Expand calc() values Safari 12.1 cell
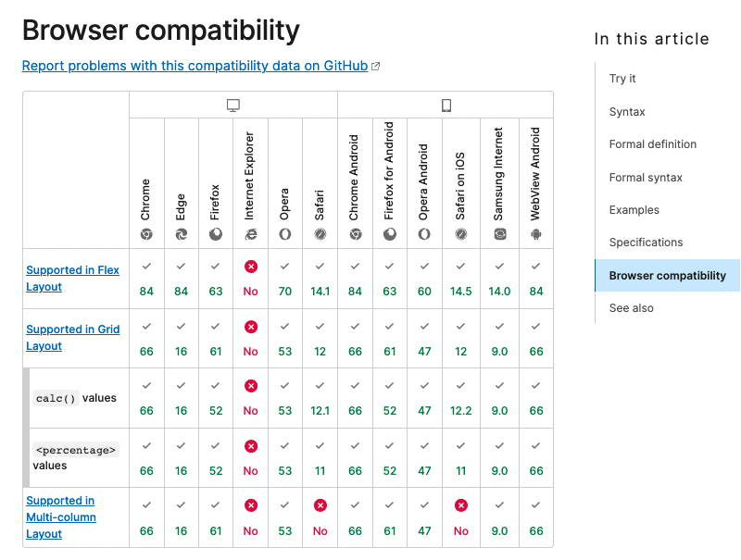 click(x=320, y=398)
